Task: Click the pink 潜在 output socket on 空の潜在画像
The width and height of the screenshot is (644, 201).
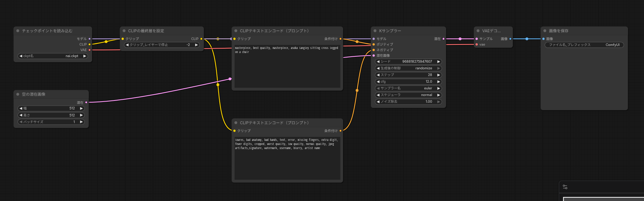Action: [86, 102]
